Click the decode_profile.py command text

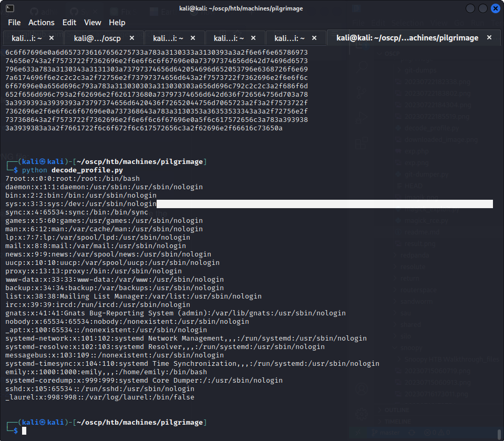[87, 170]
